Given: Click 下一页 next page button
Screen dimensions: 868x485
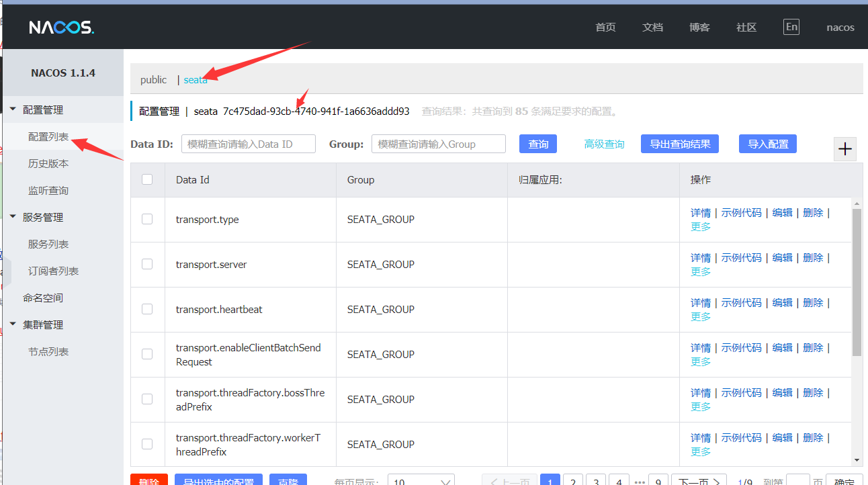Looking at the screenshot, I should 699,480.
